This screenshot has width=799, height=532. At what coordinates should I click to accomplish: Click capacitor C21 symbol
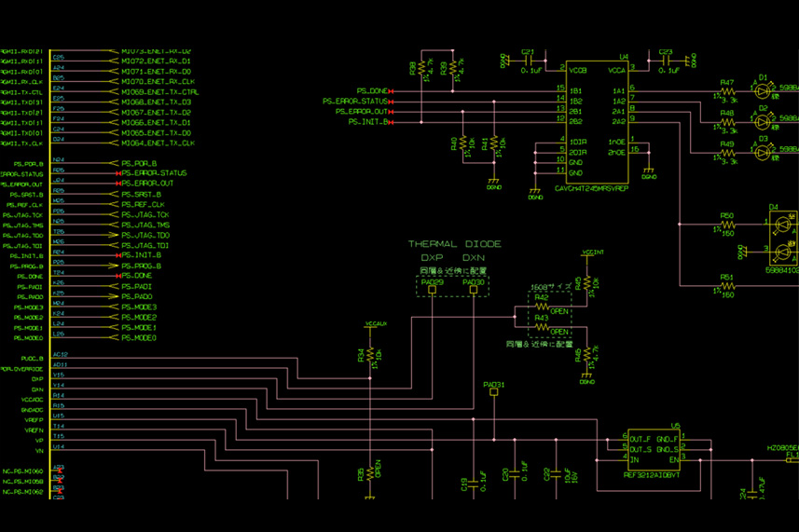[x=530, y=61]
